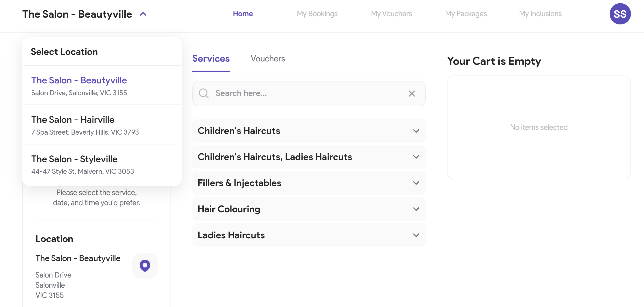Open My Vouchers page
Image resolution: width=644 pixels, height=307 pixels.
[x=391, y=14]
